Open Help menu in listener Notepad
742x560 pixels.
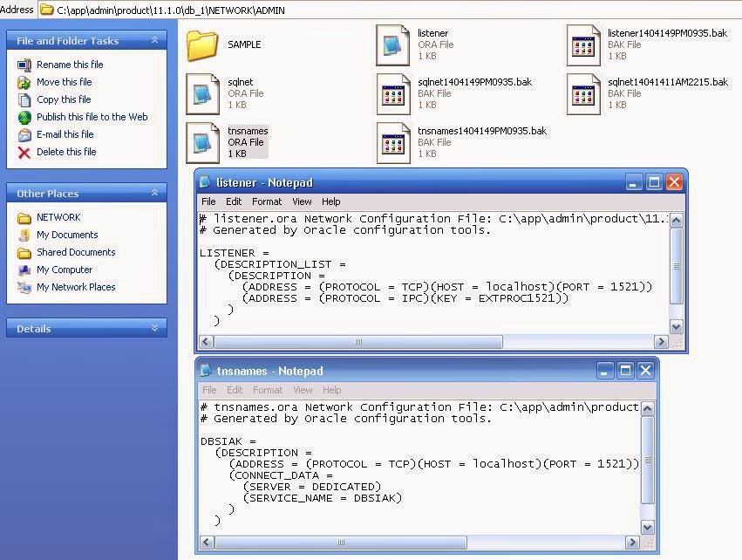(331, 201)
